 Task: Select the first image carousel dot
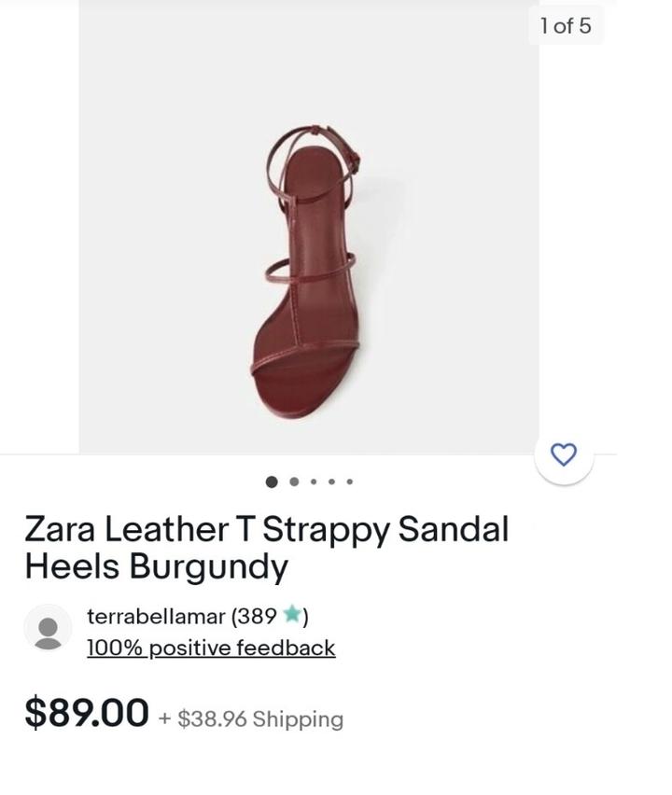[272, 481]
